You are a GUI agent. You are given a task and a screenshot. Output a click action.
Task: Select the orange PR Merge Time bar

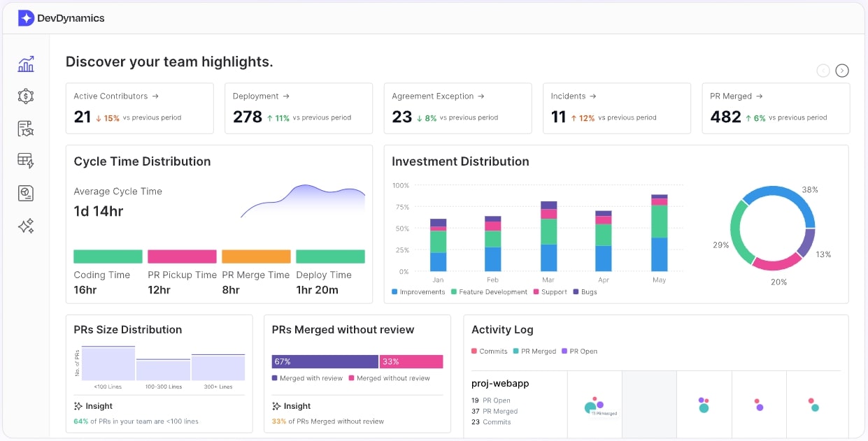[256, 256]
